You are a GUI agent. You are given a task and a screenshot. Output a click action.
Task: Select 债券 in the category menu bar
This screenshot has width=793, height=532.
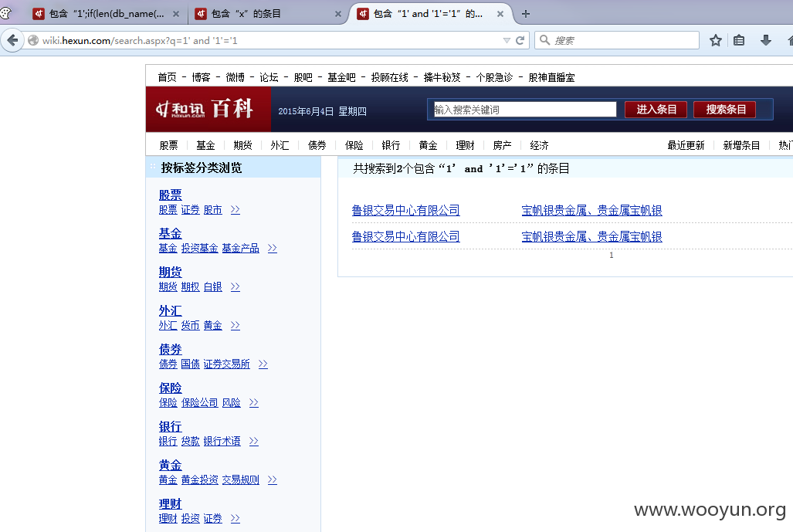[317, 146]
